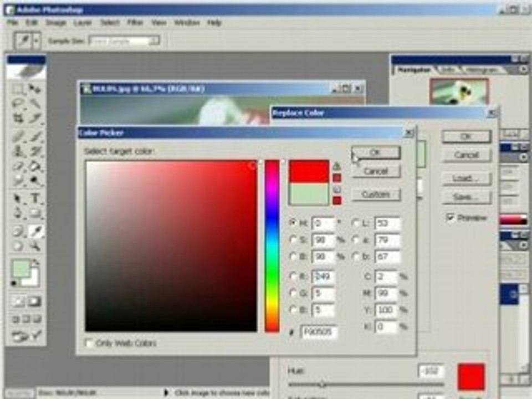The image size is (532, 399).
Task: Select the Shape tool
Action: (x=34, y=213)
